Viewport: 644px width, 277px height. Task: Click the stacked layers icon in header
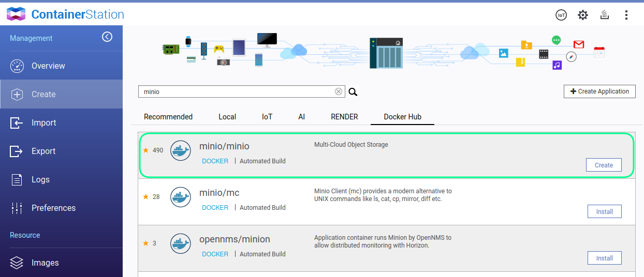[604, 15]
